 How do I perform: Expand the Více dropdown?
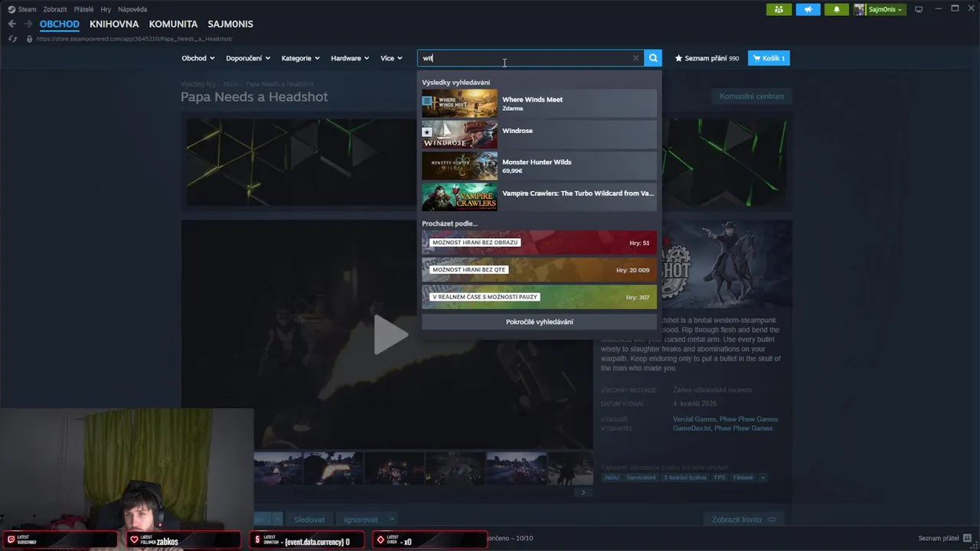coord(391,58)
